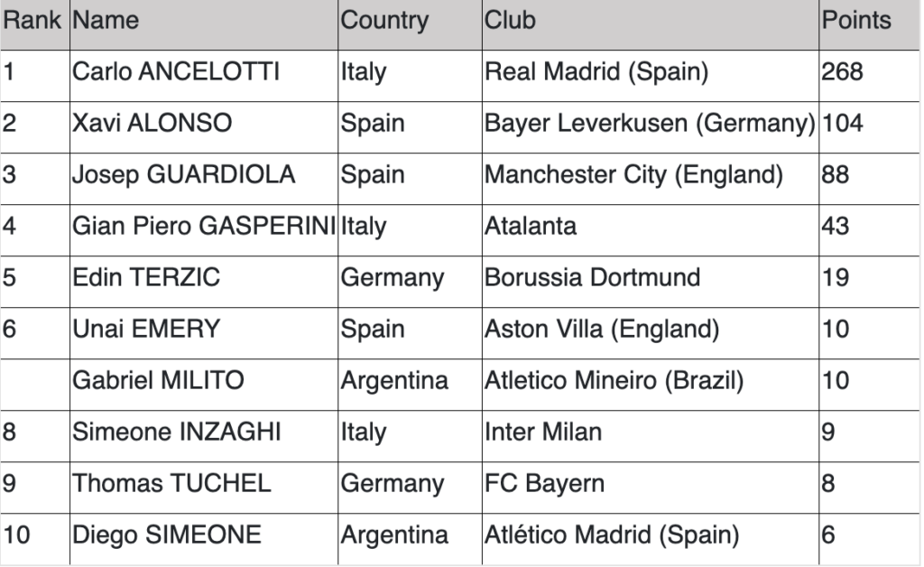Select the Edin TERZIC cell

[204, 282]
